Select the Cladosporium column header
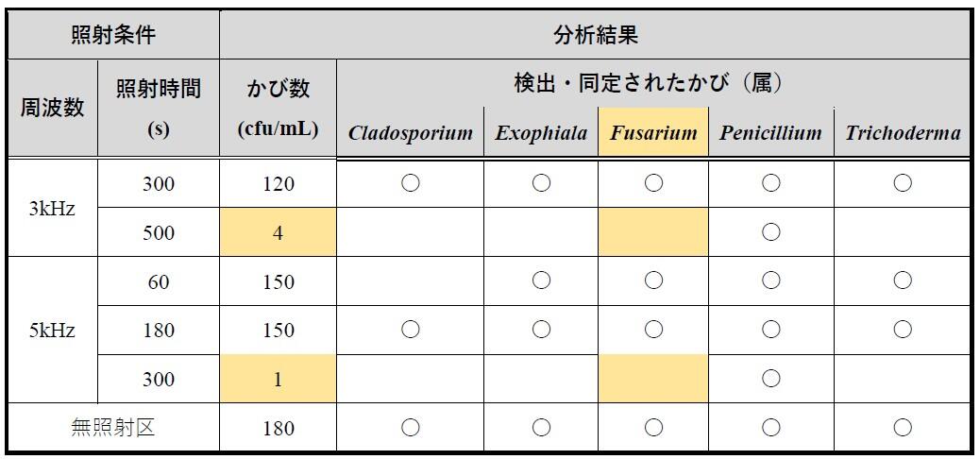The width and height of the screenshot is (980, 459). (x=411, y=133)
